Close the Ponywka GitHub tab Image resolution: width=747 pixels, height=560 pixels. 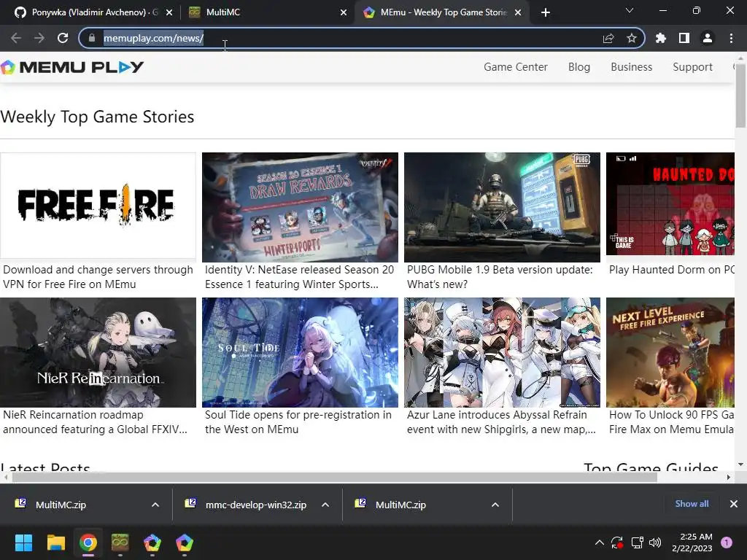click(169, 12)
